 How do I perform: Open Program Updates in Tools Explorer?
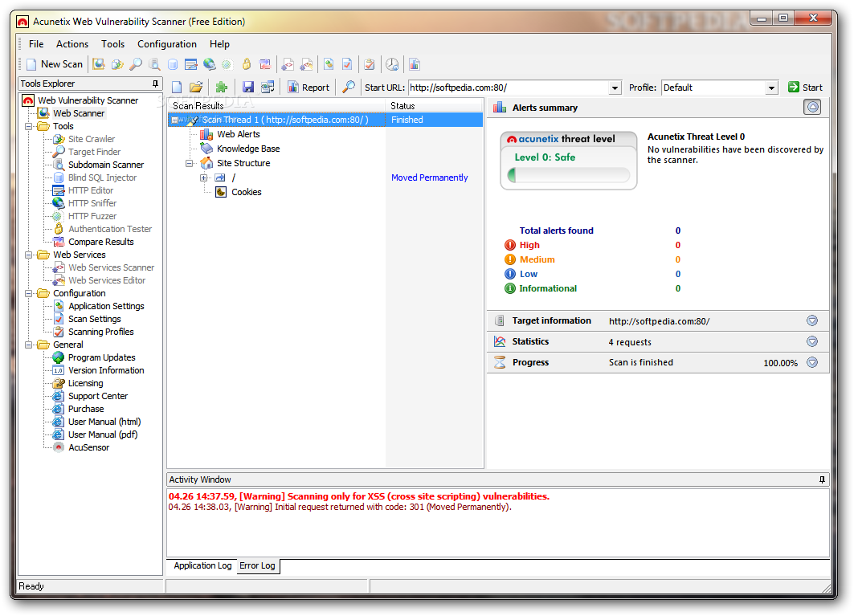(x=102, y=358)
